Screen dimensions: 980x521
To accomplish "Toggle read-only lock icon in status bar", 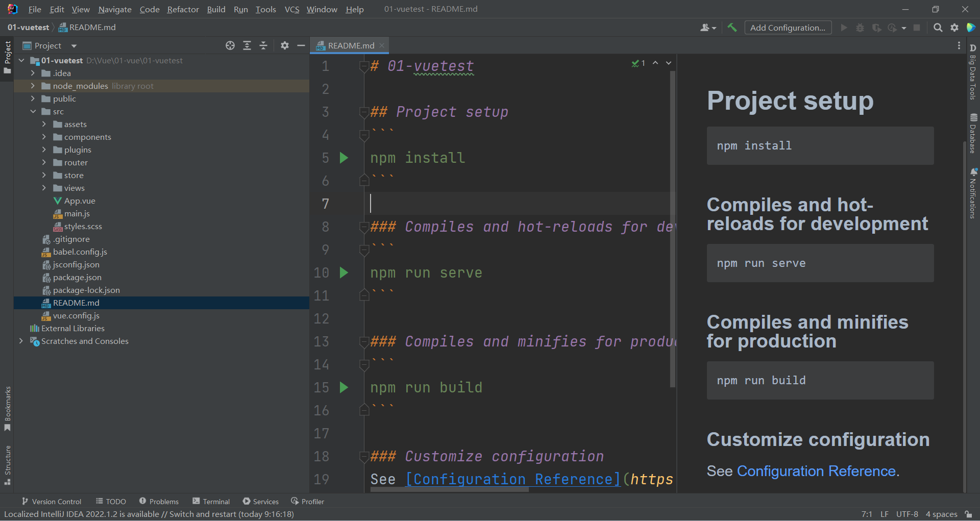I will tap(968, 514).
